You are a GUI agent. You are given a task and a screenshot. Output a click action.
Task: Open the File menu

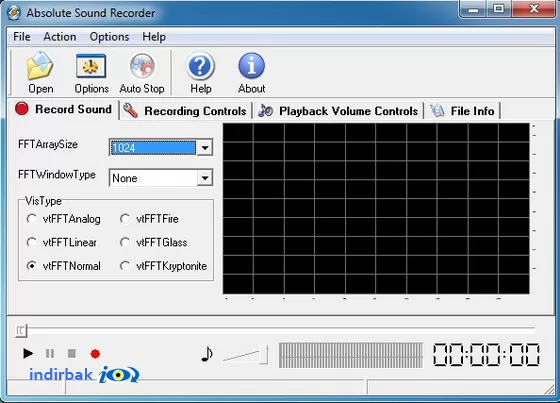22,37
